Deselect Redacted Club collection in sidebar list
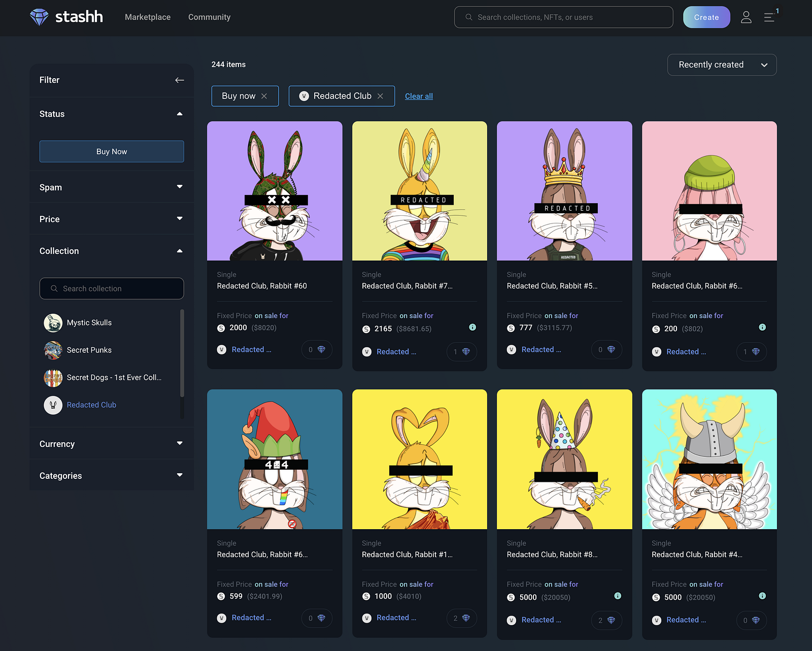812x651 pixels. pyautogui.click(x=91, y=405)
